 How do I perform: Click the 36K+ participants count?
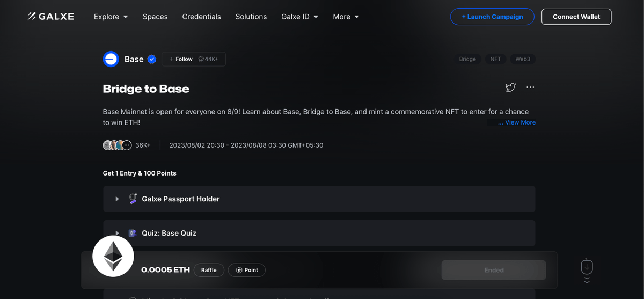(x=143, y=145)
